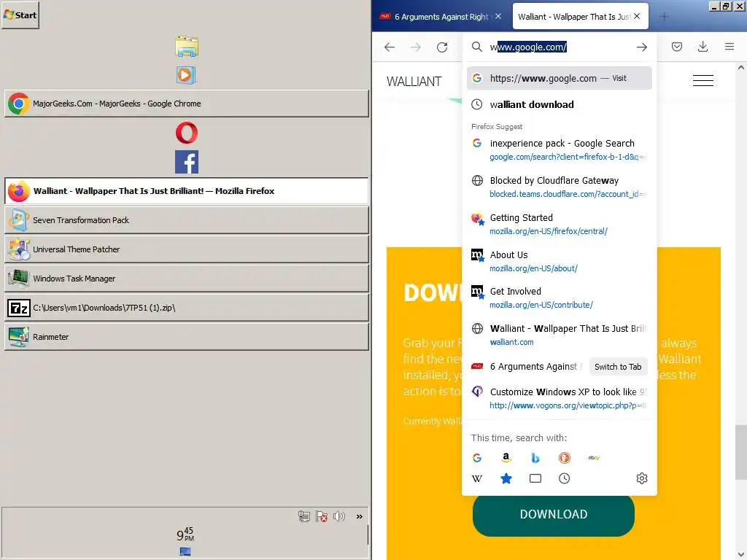Viewport: 747px width, 560px height.
Task: Click the volume speaker tray icon
Action: 339,516
